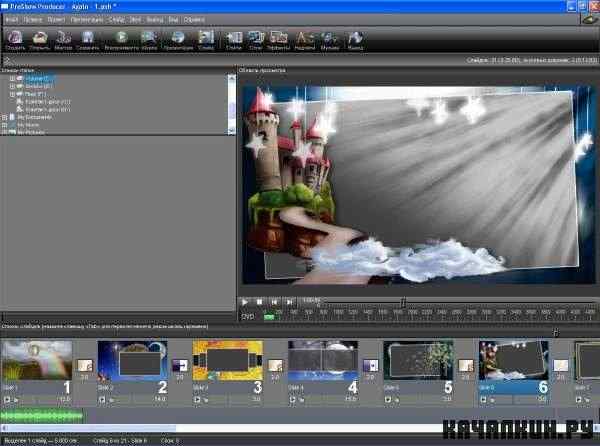Click transition icon between slide 1 and 2
This screenshot has width=600, height=446.
[x=85, y=365]
